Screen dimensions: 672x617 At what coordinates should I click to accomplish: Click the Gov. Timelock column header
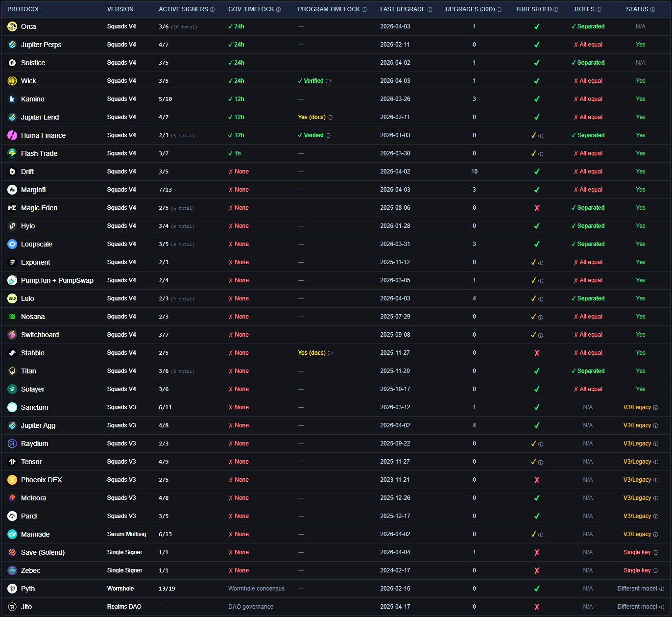point(251,9)
